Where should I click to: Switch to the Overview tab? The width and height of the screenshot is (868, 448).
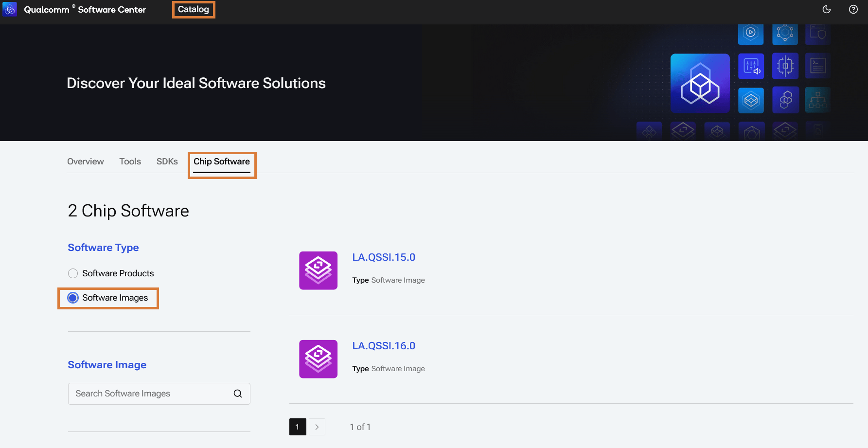pyautogui.click(x=86, y=161)
